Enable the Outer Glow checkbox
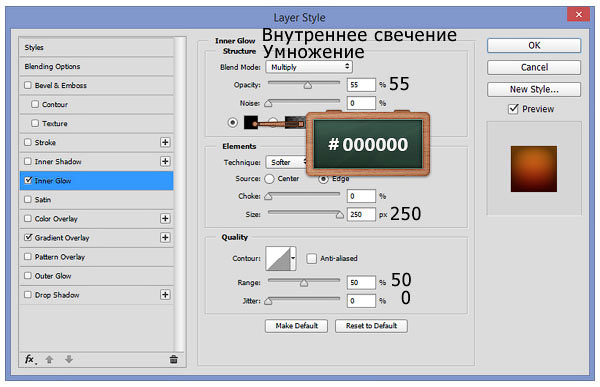600x387 pixels. click(28, 276)
